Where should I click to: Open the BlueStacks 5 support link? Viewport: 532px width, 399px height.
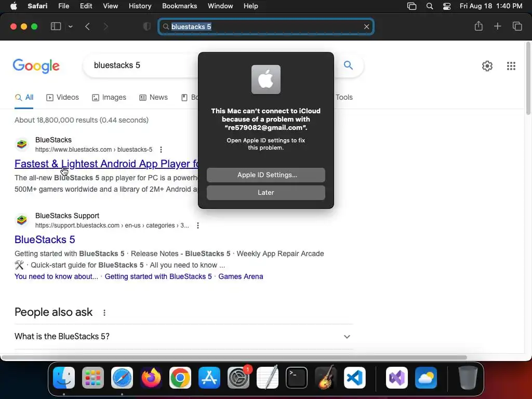[x=45, y=240]
